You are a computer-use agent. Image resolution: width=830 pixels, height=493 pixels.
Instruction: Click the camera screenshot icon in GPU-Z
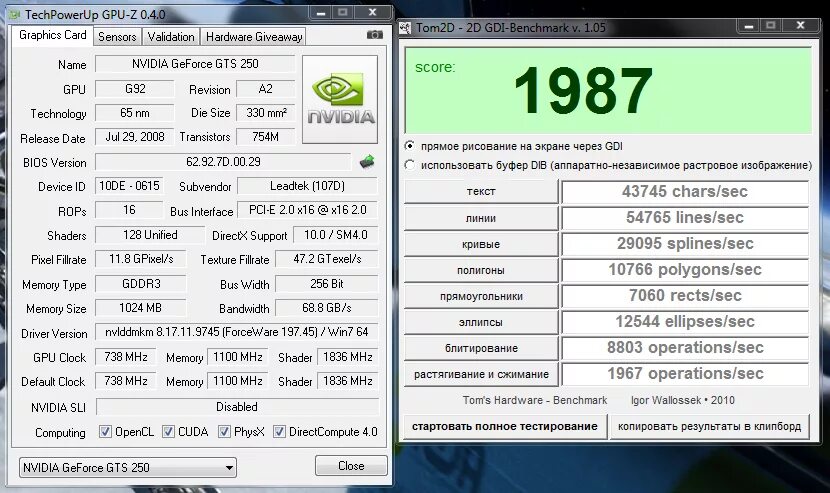click(374, 35)
